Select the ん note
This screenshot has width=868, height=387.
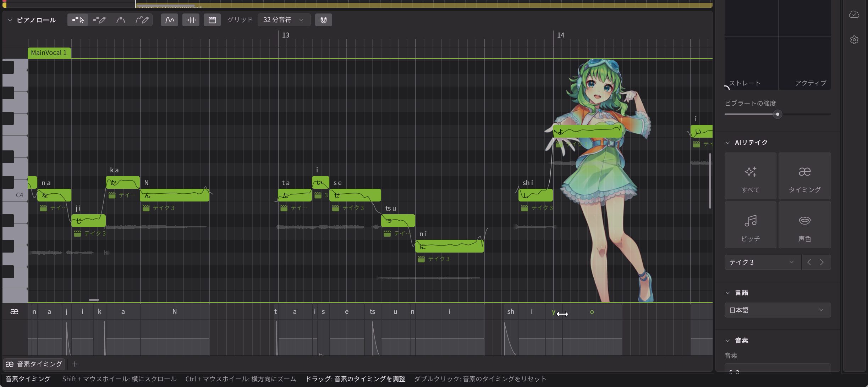175,195
